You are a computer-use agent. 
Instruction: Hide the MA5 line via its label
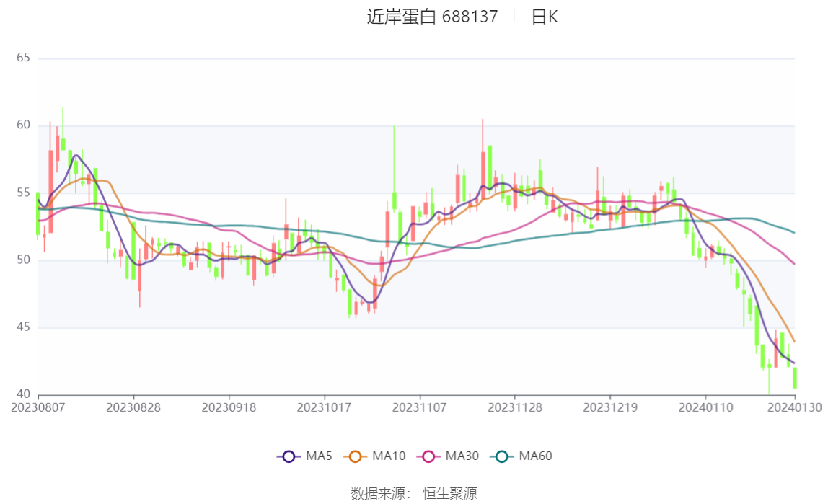pos(319,456)
